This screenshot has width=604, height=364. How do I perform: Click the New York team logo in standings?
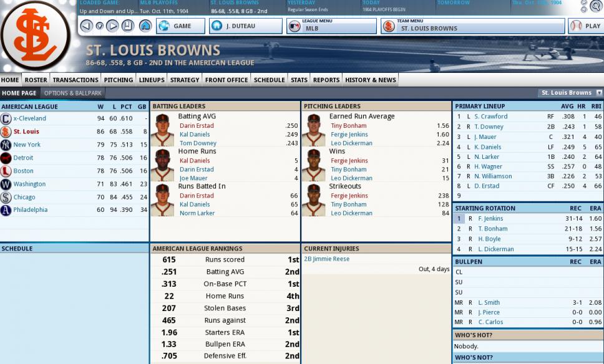pyautogui.click(x=6, y=145)
